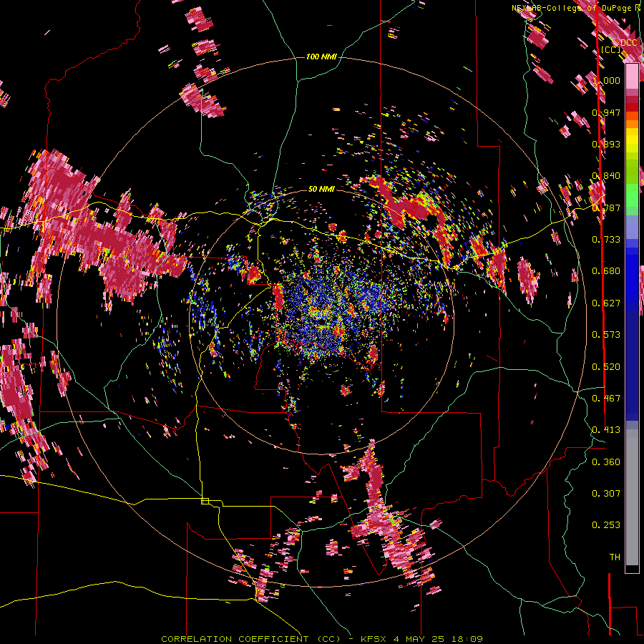Click the 1.000 legend value

pos(606,80)
